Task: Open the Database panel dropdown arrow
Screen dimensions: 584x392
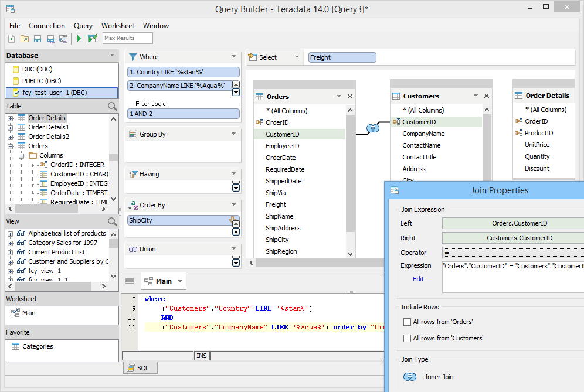Action: 112,56
